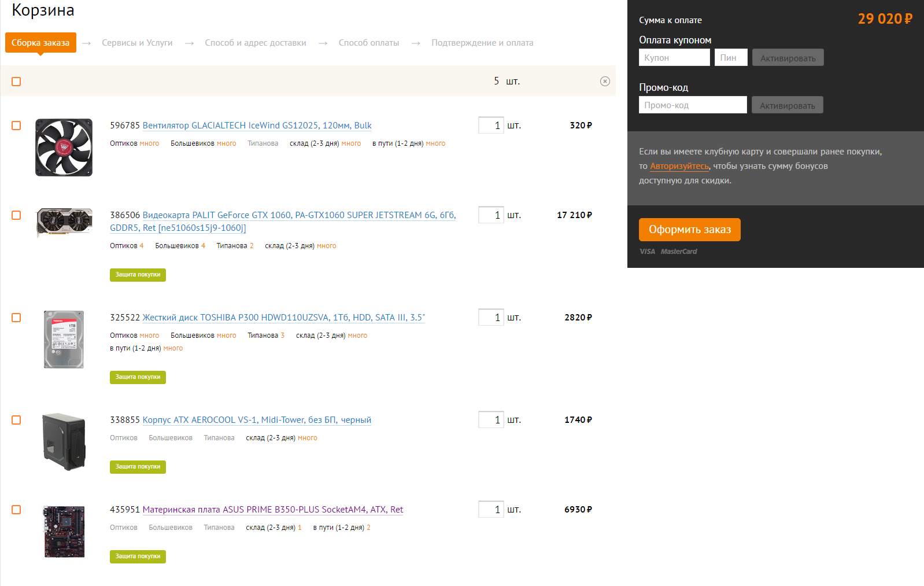Screen dimensions: 924x586
Task: Toggle the select-all checkbox in the header row
Action: click(x=16, y=82)
